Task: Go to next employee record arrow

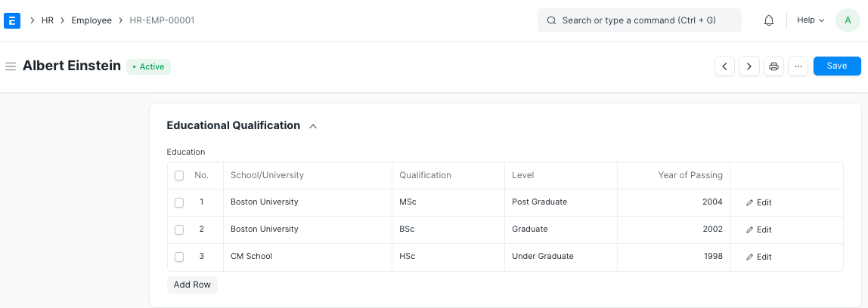Action: 749,66
